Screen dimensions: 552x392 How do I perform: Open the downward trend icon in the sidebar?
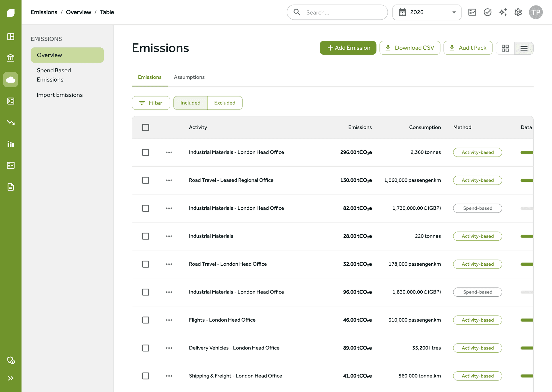pos(11,123)
